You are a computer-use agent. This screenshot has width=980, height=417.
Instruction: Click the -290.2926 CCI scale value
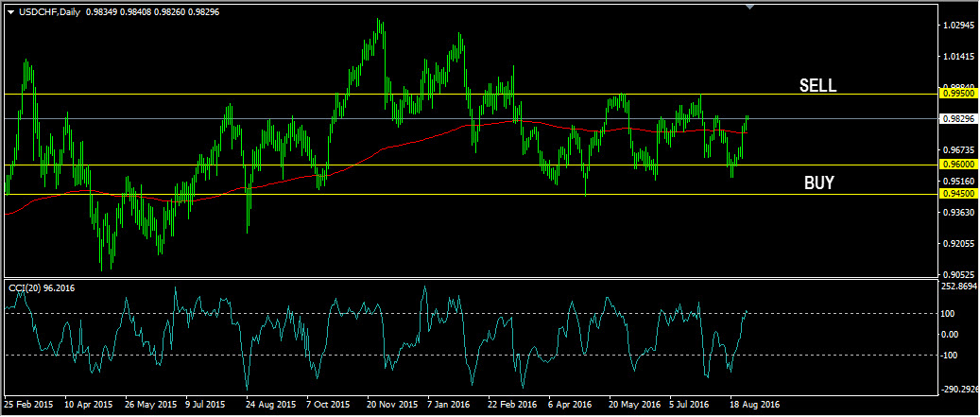(959, 389)
